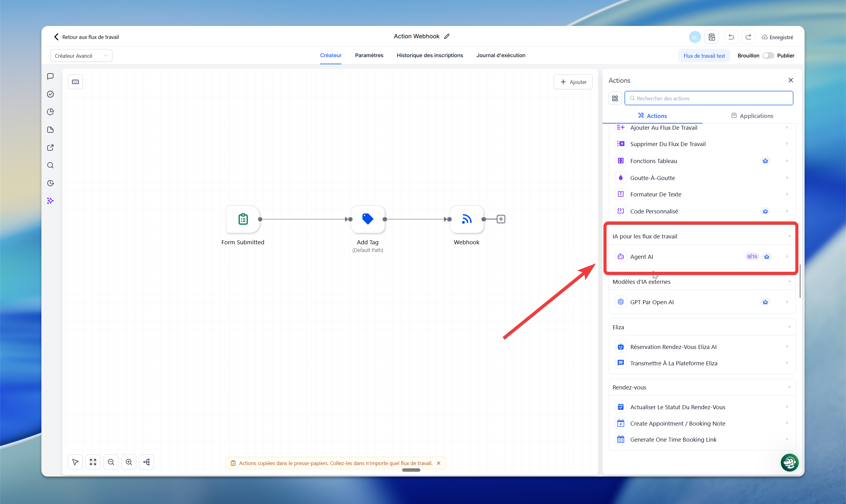
Task: Click Retour aux flux de travail
Action: tap(86, 37)
